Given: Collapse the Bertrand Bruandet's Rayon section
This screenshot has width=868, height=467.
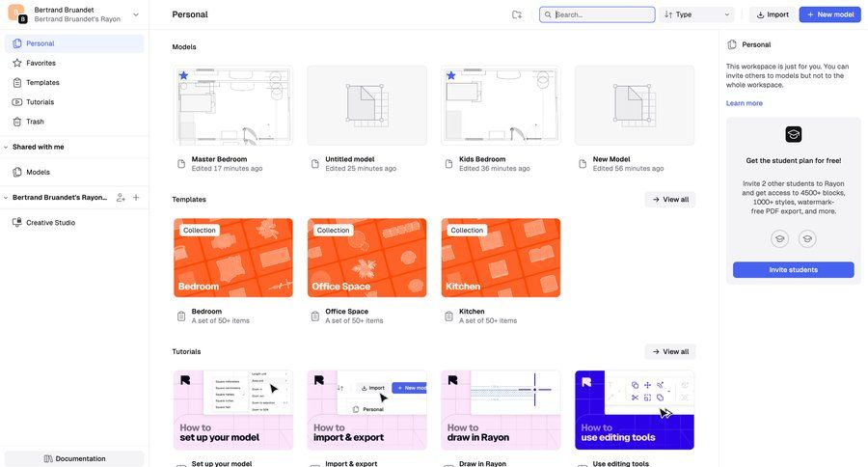Looking at the screenshot, I should [6, 198].
